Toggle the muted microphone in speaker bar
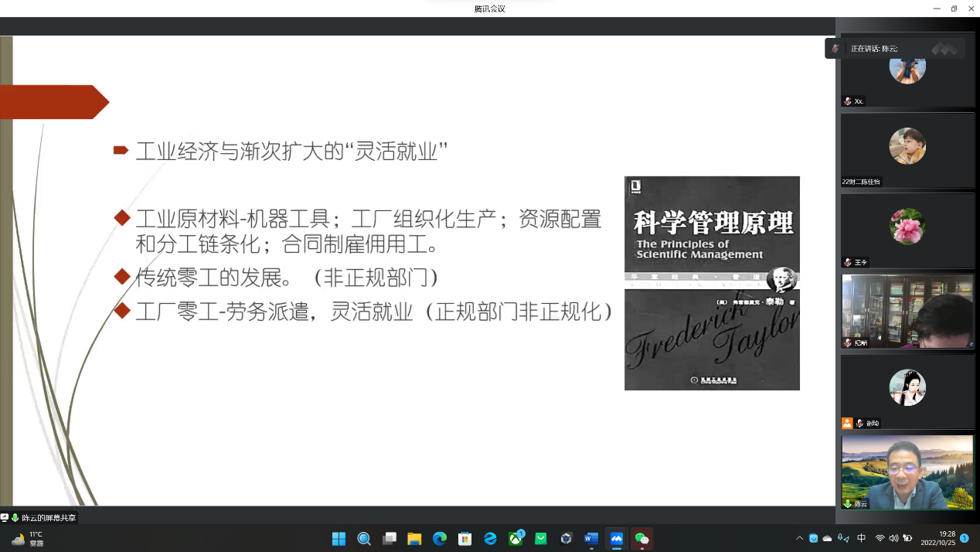This screenshot has width=980, height=552. [835, 49]
